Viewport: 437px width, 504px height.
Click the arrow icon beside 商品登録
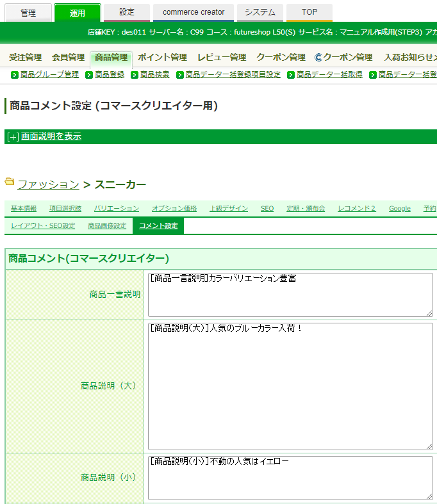pos(89,75)
